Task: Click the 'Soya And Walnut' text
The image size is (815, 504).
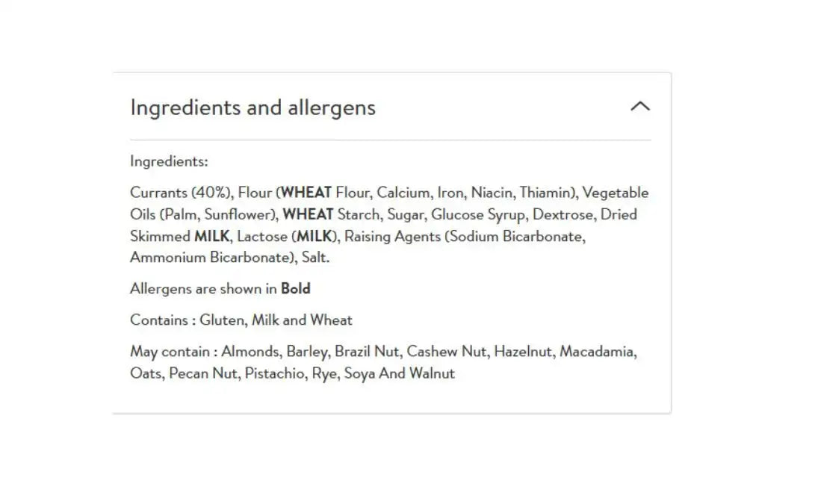Action: [x=399, y=373]
